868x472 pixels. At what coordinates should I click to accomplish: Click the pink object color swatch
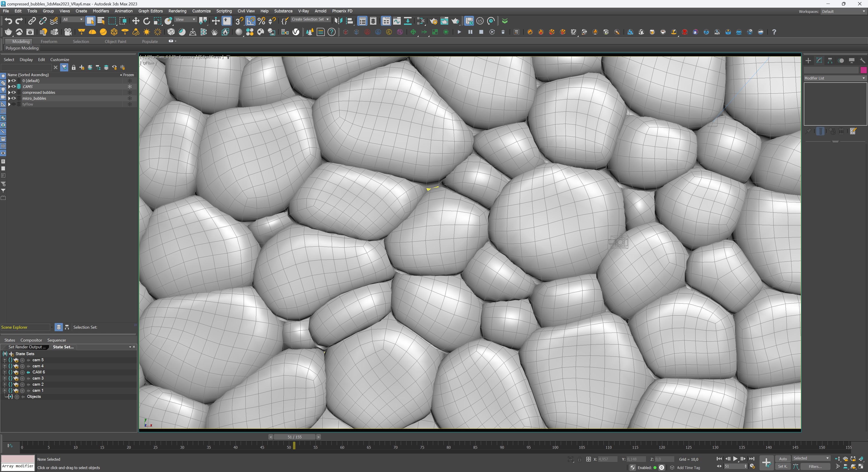(863, 70)
